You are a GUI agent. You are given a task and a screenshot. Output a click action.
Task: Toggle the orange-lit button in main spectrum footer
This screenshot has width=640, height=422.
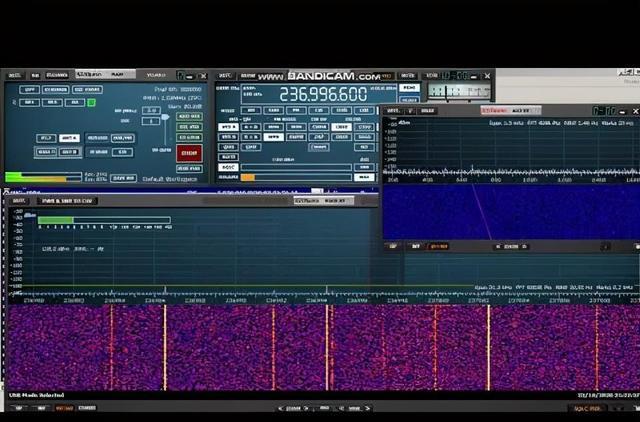pyautogui.click(x=64, y=408)
